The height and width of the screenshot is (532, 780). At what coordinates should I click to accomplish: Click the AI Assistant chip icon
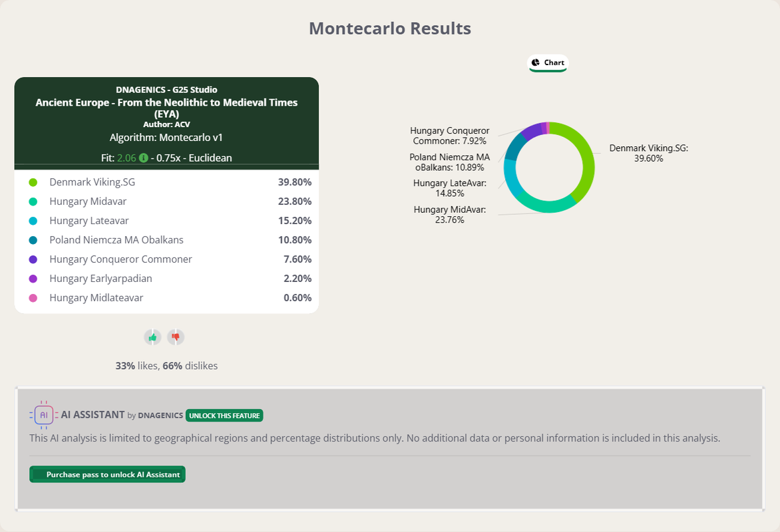coord(44,415)
